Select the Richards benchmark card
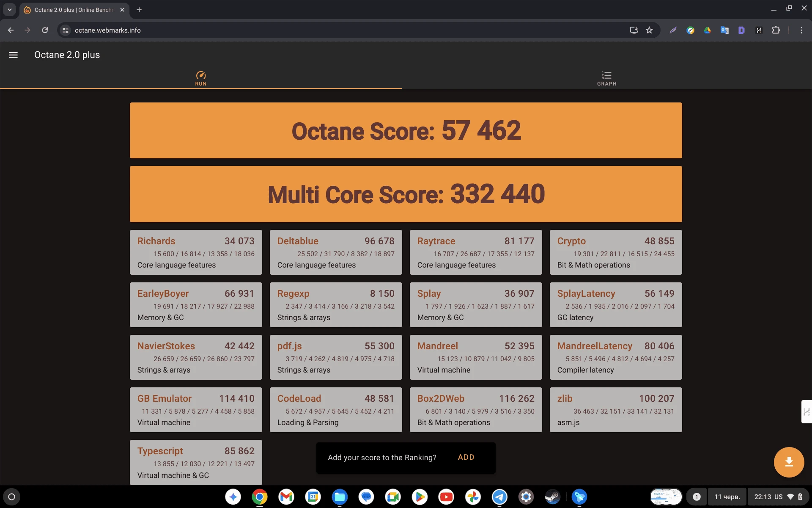Viewport: 812px width, 508px height. pyautogui.click(x=196, y=252)
